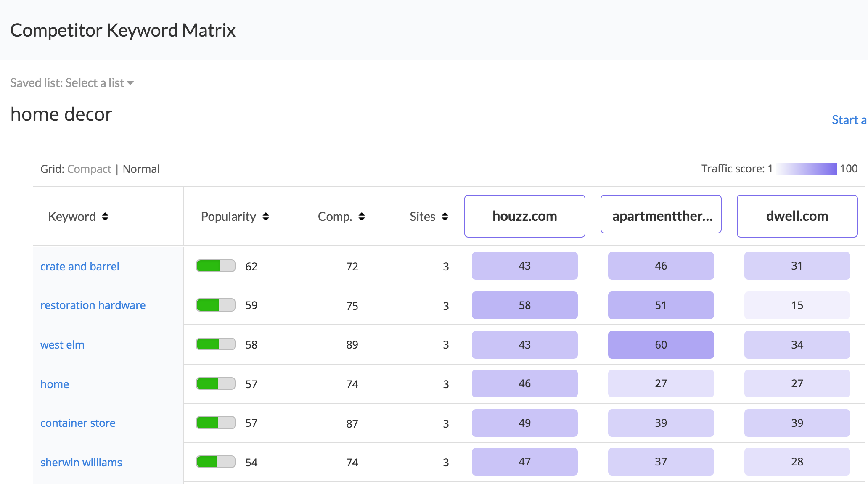The height and width of the screenshot is (484, 868).
Task: Select apartmenttherapy score 51 cell
Action: pyautogui.click(x=661, y=305)
